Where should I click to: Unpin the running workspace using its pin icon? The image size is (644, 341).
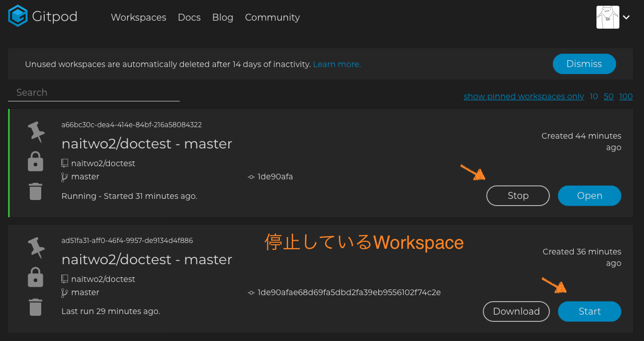click(35, 131)
